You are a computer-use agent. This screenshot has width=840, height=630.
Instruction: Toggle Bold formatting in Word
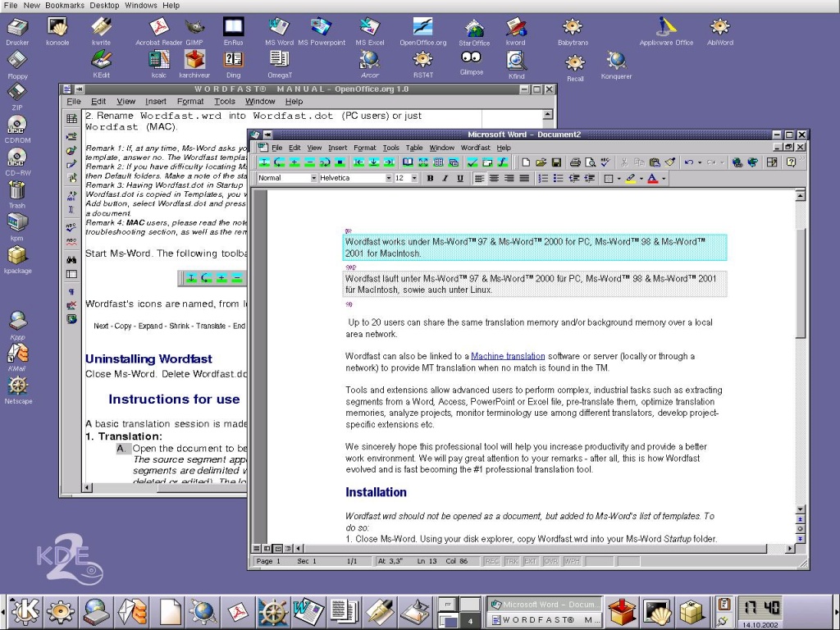(x=430, y=178)
